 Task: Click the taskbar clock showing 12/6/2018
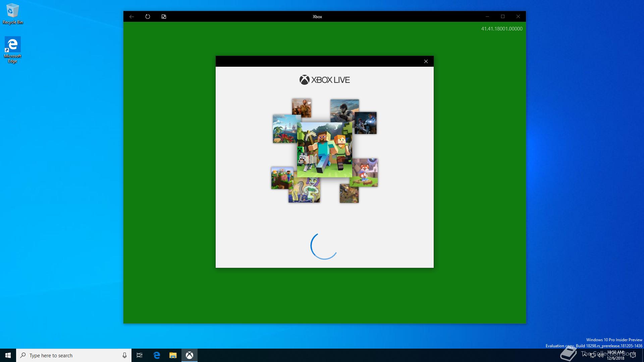[x=615, y=355]
